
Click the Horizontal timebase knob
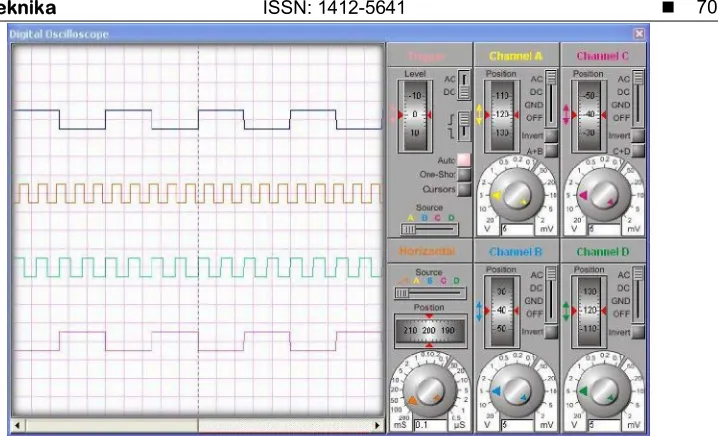[x=430, y=391]
